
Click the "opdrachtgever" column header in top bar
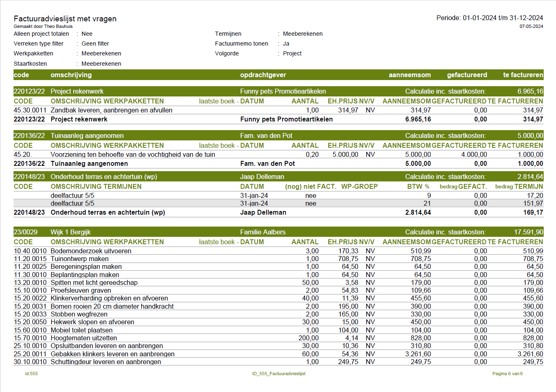pos(263,75)
